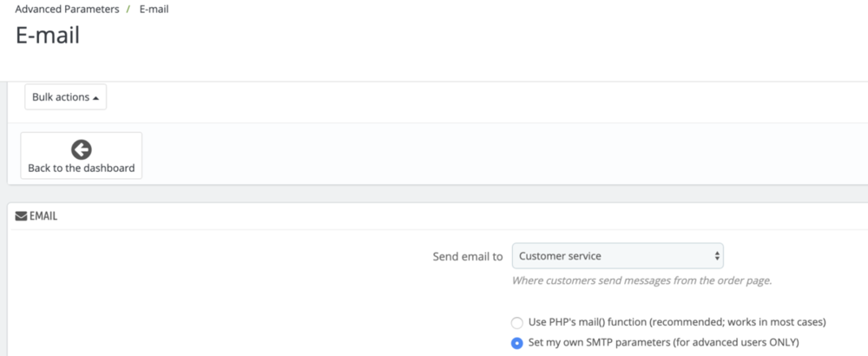The image size is (868, 356).
Task: Click the up-down arrows on Customer service select
Action: (716, 256)
